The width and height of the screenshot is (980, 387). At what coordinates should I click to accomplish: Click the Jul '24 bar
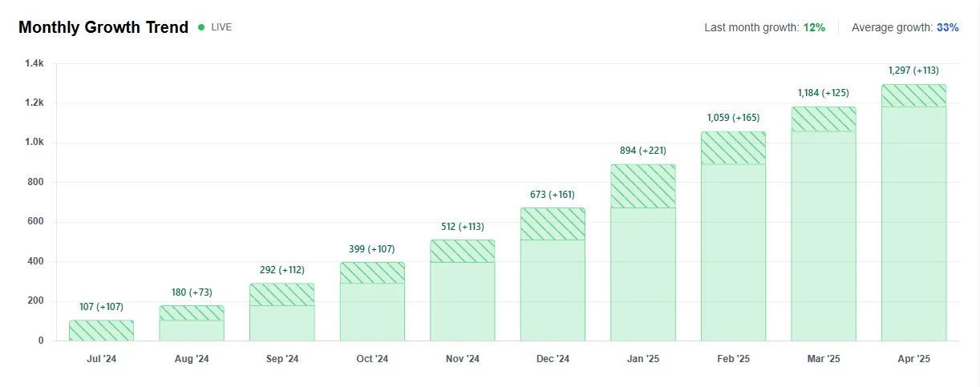[101, 331]
